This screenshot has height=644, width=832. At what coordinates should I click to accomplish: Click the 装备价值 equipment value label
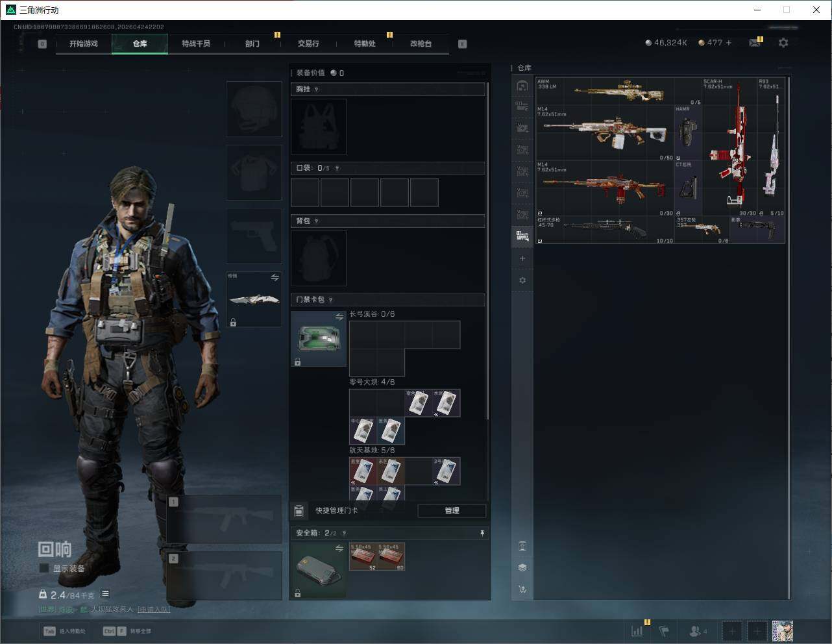click(311, 73)
